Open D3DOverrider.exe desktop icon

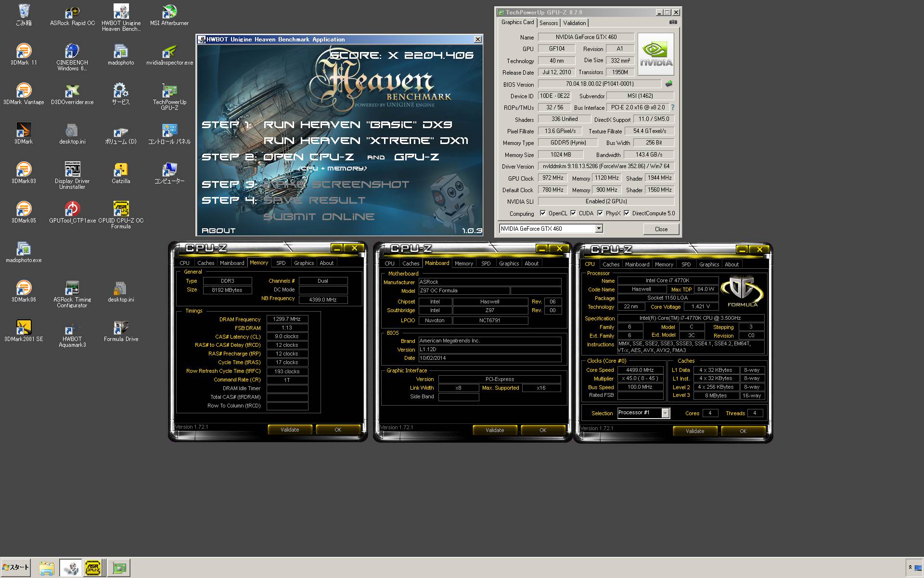72,94
